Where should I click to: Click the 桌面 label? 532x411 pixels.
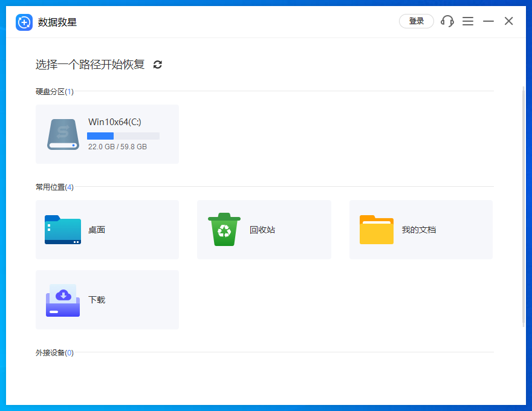pos(97,230)
